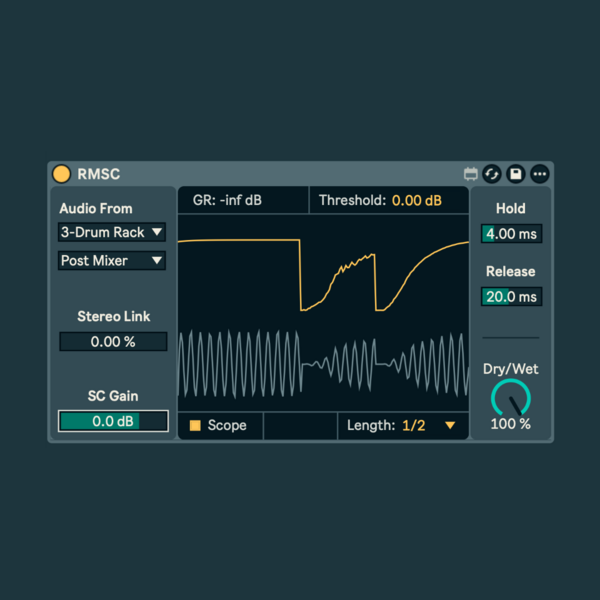The width and height of the screenshot is (600, 600).
Task: Click the hot-swap preset icon
Action: click(492, 174)
